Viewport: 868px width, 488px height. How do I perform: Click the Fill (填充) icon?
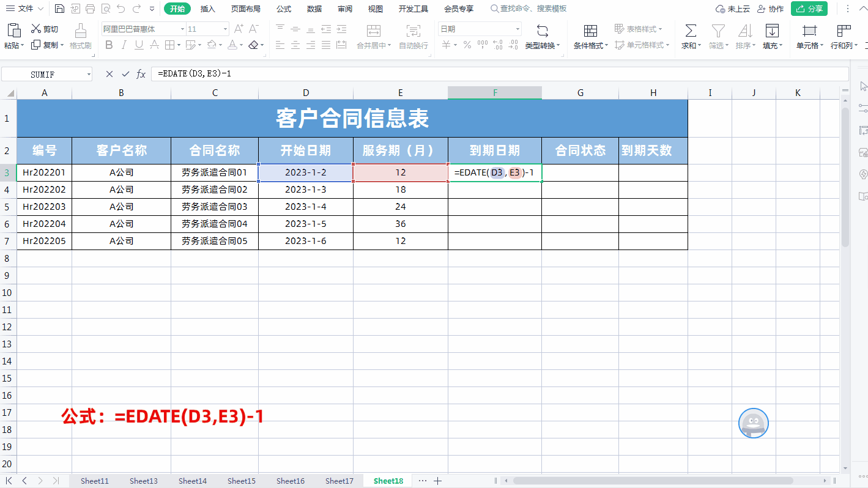[x=772, y=31]
